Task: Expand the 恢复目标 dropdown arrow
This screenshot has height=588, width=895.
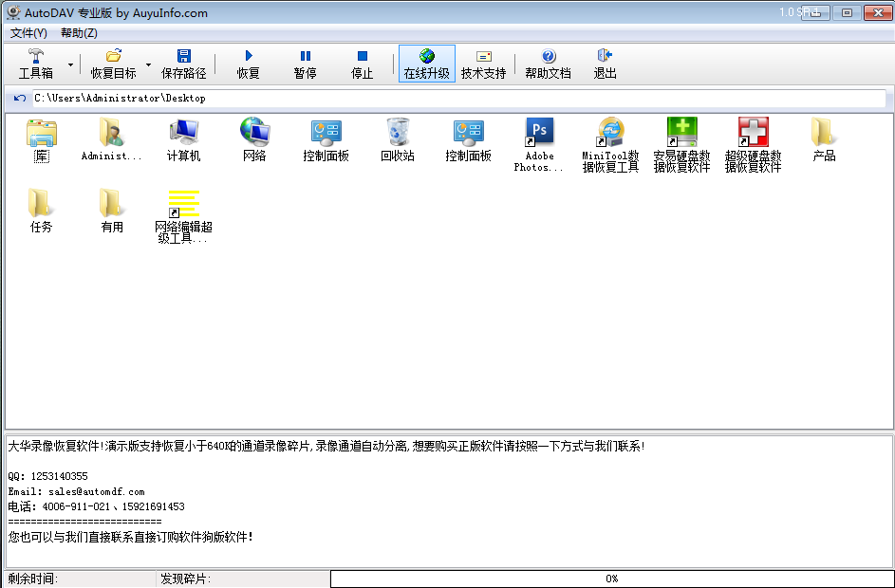Action: (x=148, y=65)
